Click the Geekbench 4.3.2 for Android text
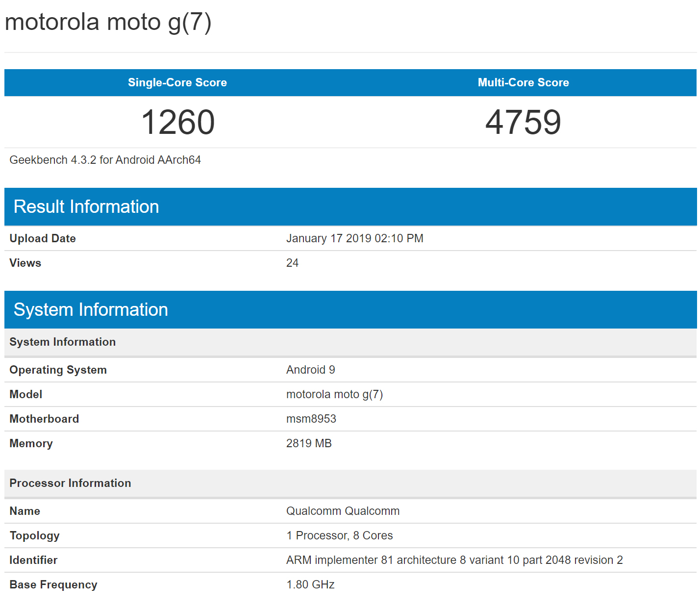 tap(105, 160)
